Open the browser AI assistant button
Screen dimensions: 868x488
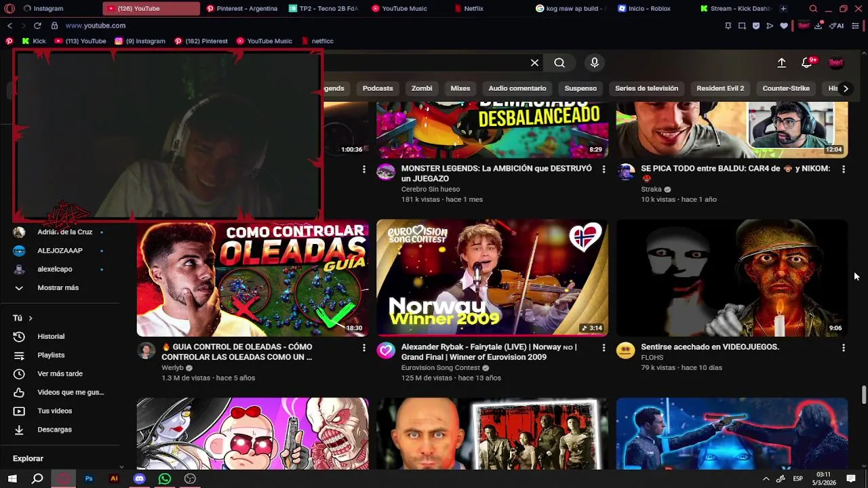point(836,26)
